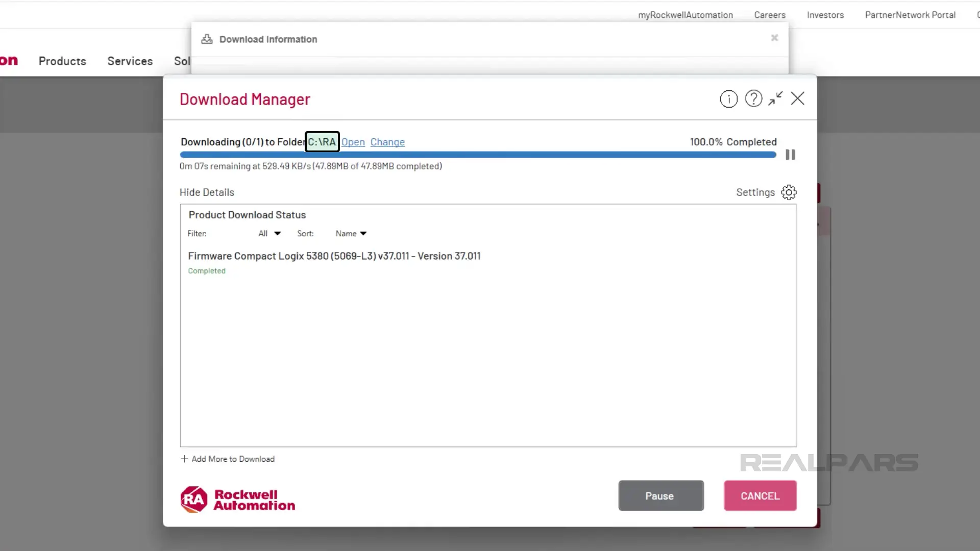Viewport: 980px width, 551px height.
Task: Click the expand/fullscreen icon
Action: tap(775, 99)
